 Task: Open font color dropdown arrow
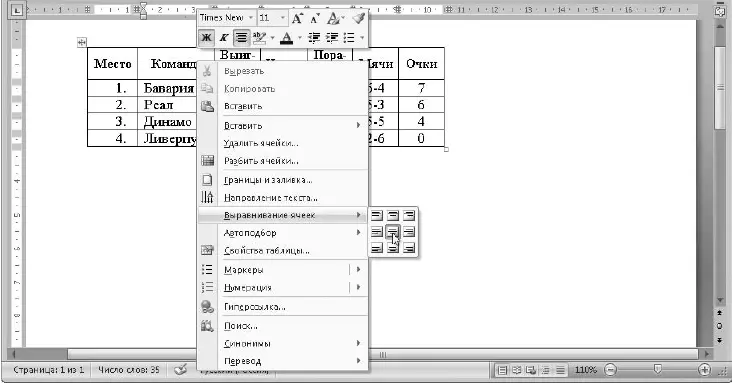(299, 37)
